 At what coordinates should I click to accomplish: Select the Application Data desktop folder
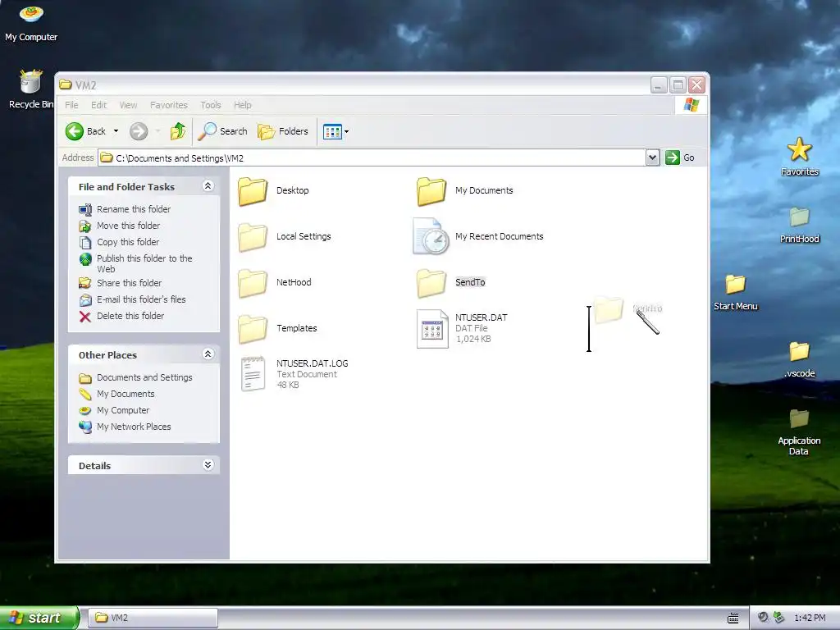799,419
